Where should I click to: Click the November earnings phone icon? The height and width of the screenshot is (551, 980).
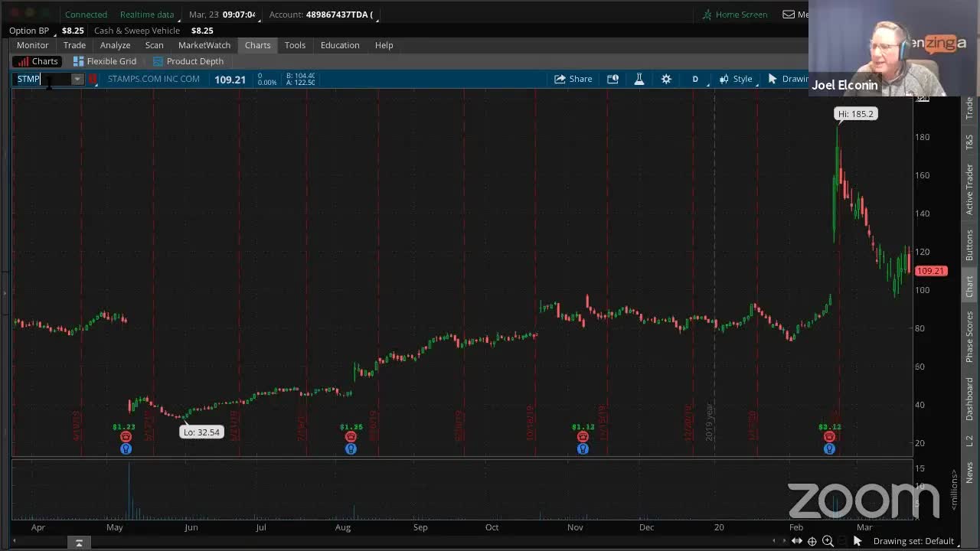coord(583,437)
